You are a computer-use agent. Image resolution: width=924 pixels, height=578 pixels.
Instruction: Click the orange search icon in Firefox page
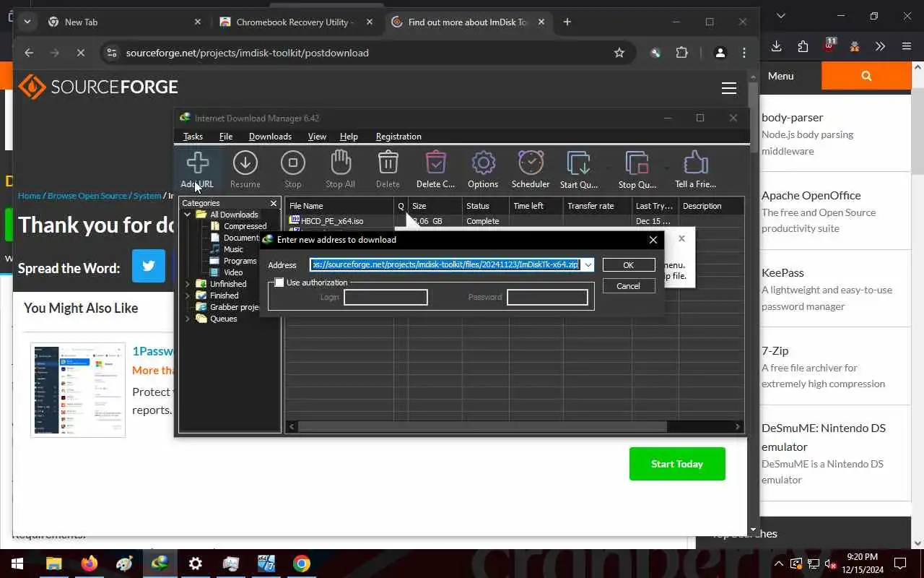point(866,76)
